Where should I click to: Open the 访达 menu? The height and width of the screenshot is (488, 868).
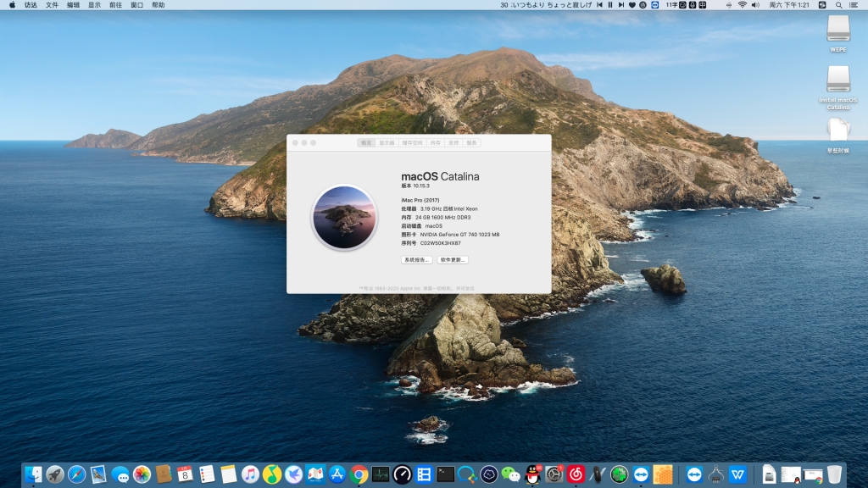[x=31, y=5]
